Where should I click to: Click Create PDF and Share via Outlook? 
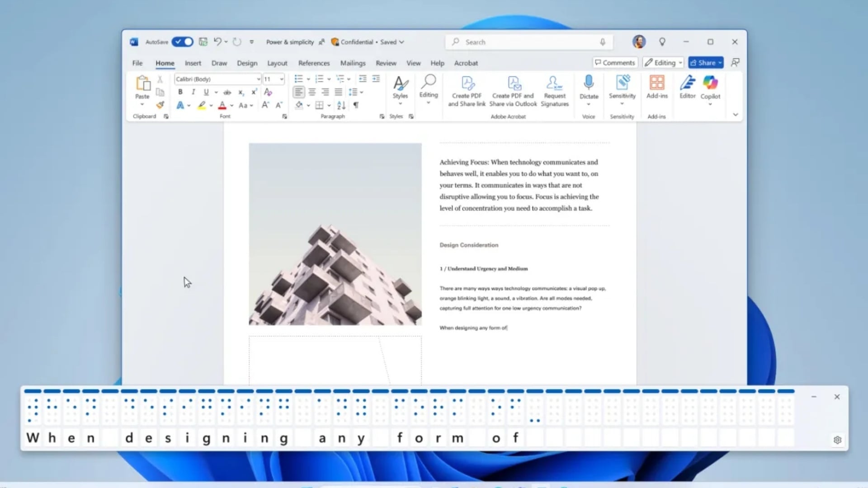pos(513,92)
